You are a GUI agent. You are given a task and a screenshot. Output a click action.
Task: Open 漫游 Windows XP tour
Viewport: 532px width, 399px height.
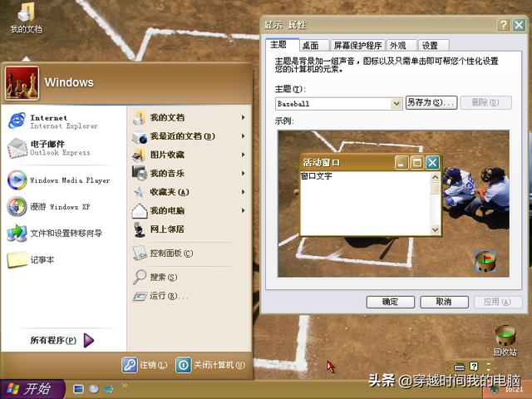coord(48,207)
